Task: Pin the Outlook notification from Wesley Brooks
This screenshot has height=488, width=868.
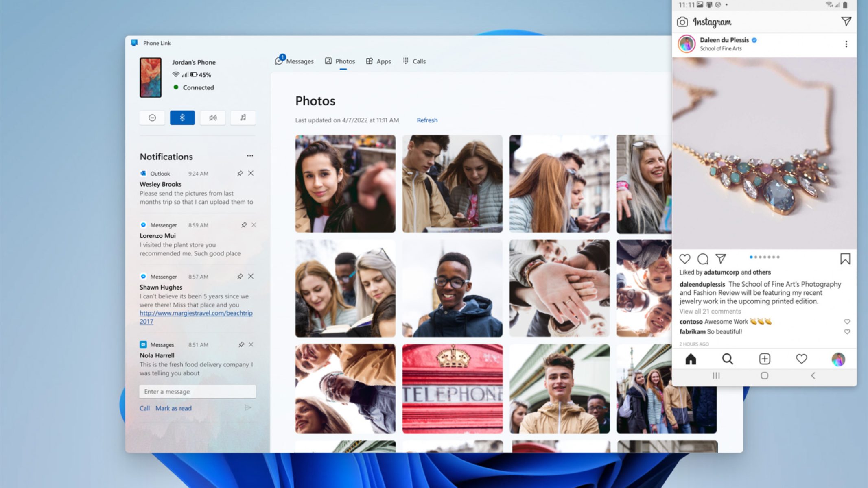Action: pyautogui.click(x=240, y=174)
